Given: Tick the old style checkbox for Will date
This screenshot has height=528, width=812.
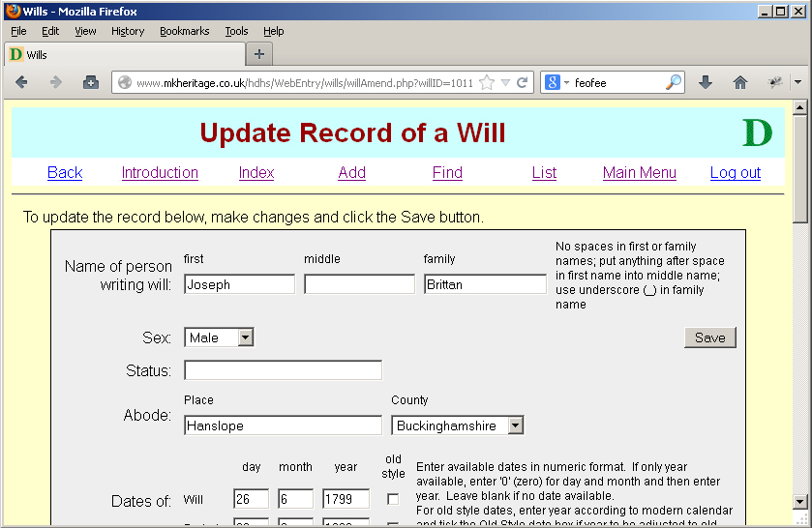Looking at the screenshot, I should [393, 499].
